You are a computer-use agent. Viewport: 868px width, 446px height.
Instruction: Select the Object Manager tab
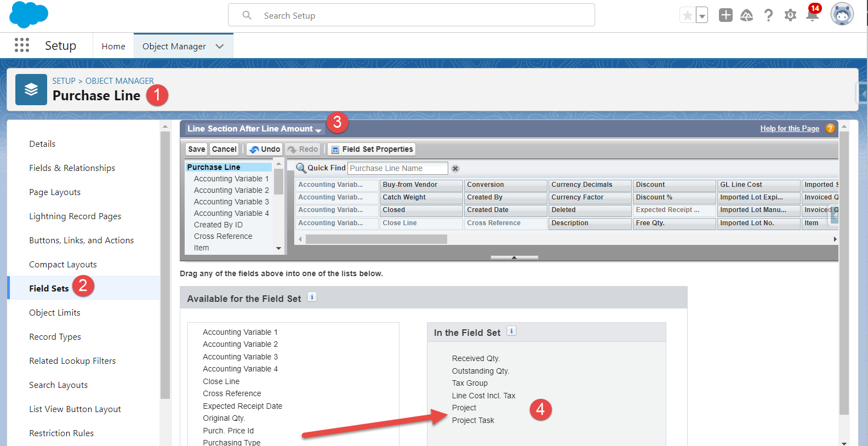pos(174,47)
